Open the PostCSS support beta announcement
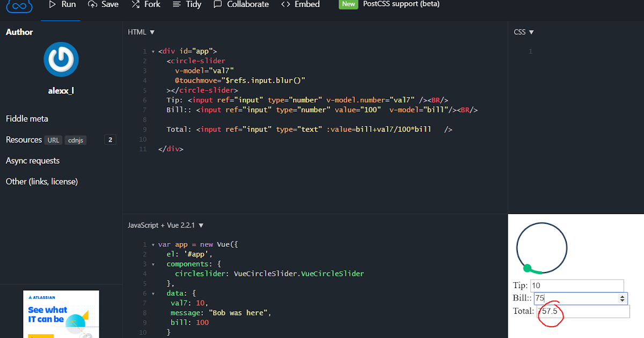 tap(400, 4)
